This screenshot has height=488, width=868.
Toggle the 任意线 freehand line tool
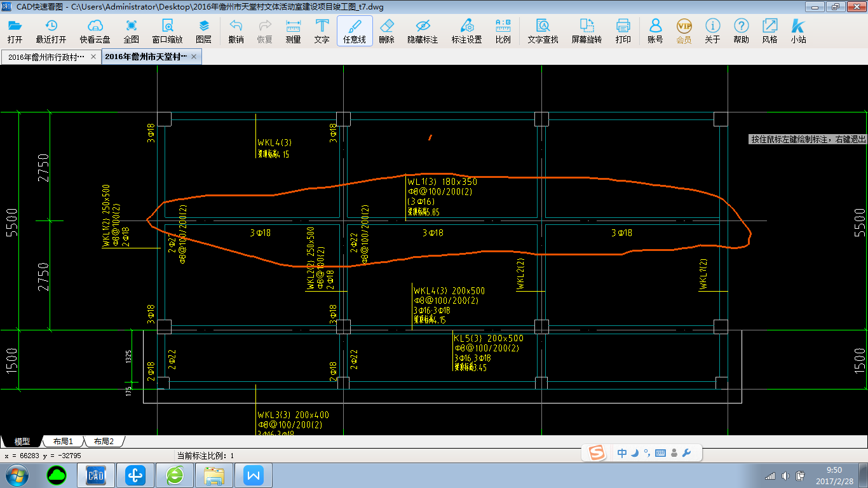pyautogui.click(x=355, y=31)
